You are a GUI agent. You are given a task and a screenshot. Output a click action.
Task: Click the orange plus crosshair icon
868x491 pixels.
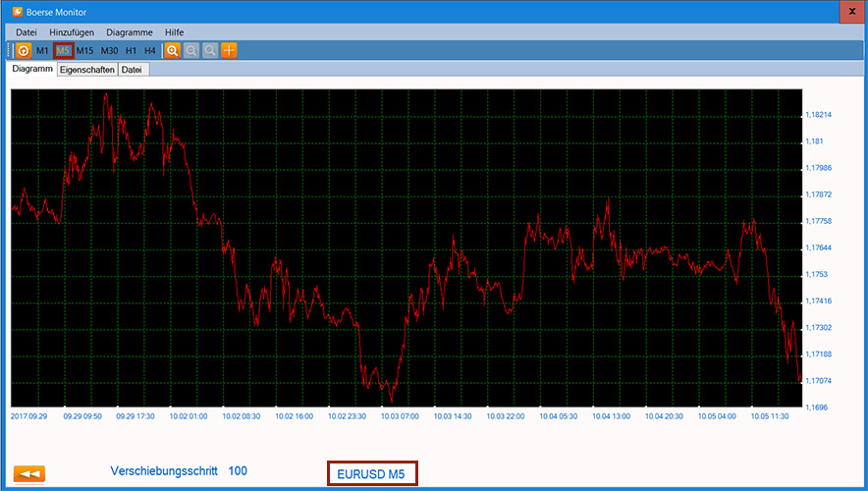tap(229, 50)
